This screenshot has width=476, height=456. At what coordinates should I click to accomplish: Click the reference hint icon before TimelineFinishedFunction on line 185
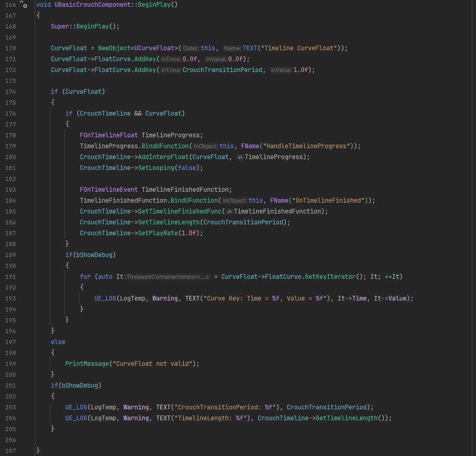229,211
